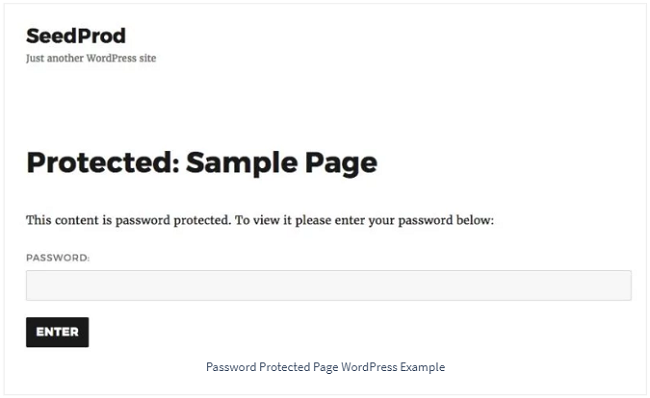Viewport: 650px width, 398px height.
Task: Click the word 'Example' in the caption
Action: coord(423,367)
